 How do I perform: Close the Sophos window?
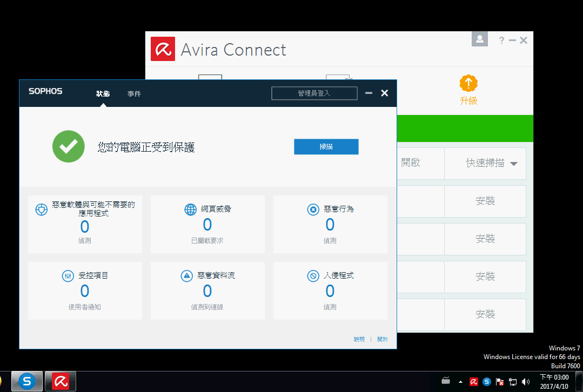(x=385, y=93)
